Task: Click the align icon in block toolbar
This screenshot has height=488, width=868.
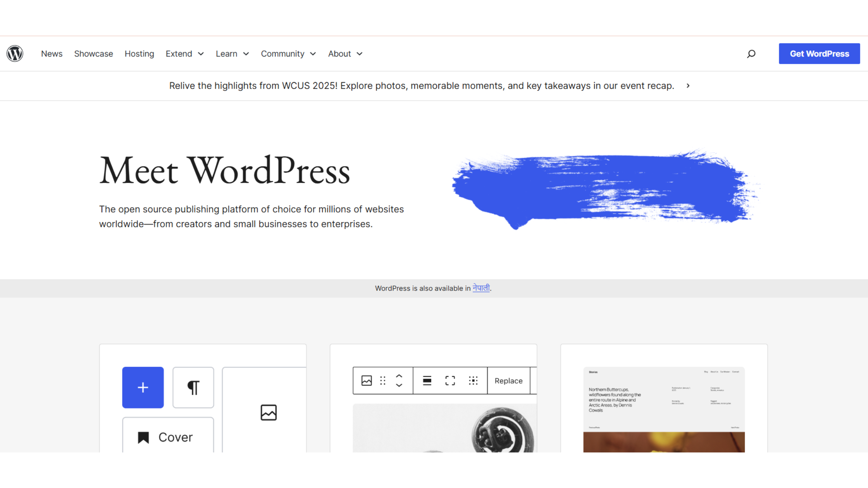Action: (427, 381)
